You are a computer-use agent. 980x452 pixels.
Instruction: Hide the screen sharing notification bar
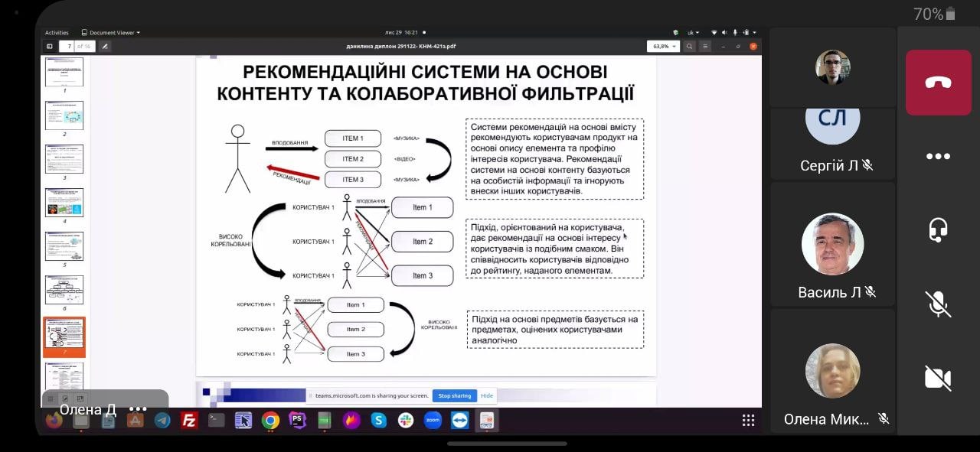pyautogui.click(x=487, y=395)
